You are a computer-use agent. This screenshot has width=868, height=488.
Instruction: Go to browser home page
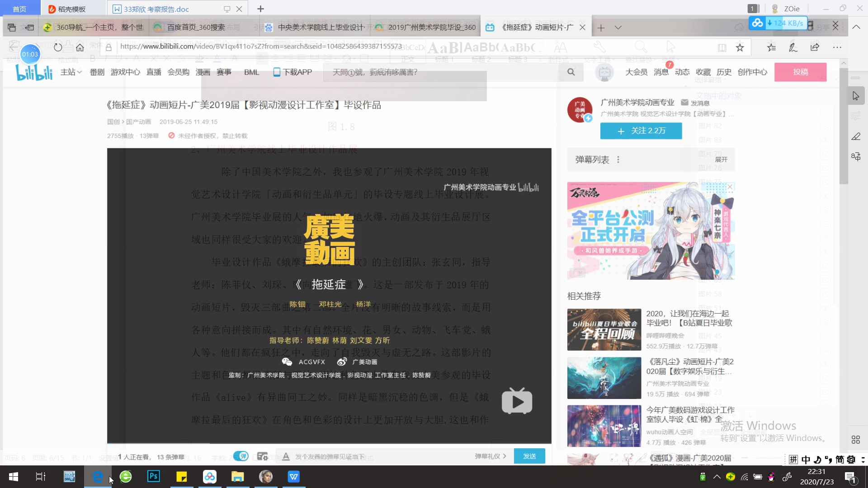(x=80, y=47)
